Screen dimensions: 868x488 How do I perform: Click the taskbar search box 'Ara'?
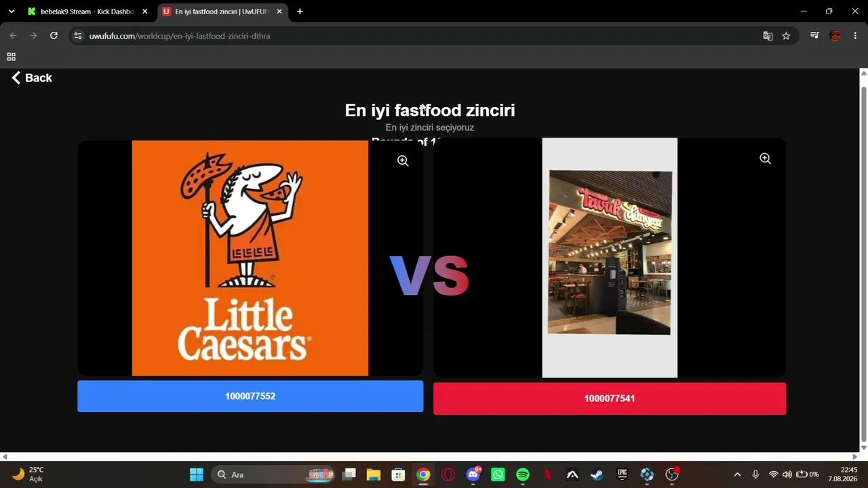[273, 474]
